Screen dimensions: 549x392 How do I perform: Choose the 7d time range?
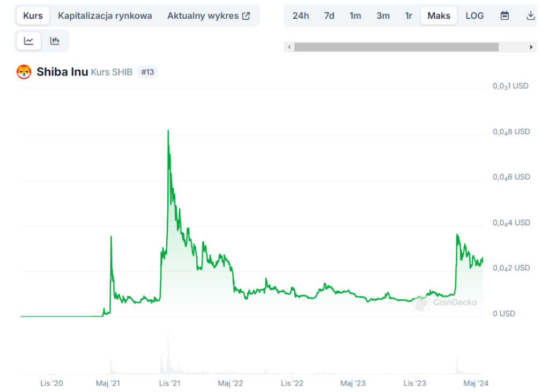329,16
